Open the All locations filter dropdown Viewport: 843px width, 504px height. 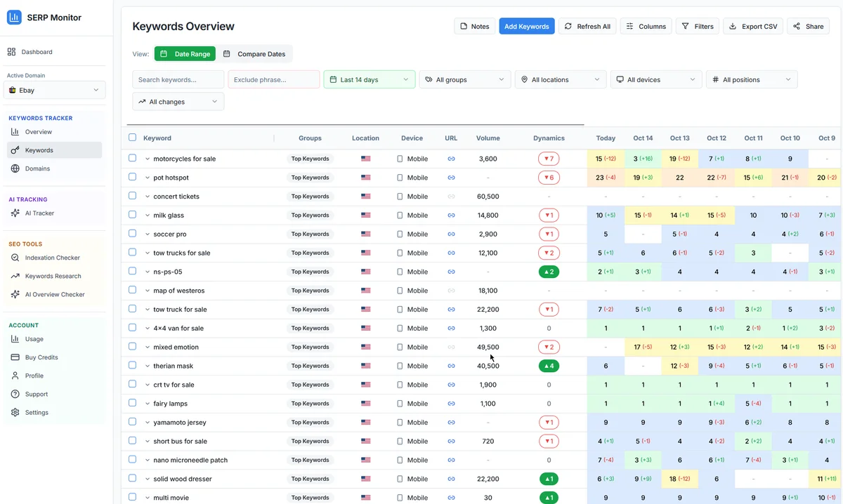[561, 79]
